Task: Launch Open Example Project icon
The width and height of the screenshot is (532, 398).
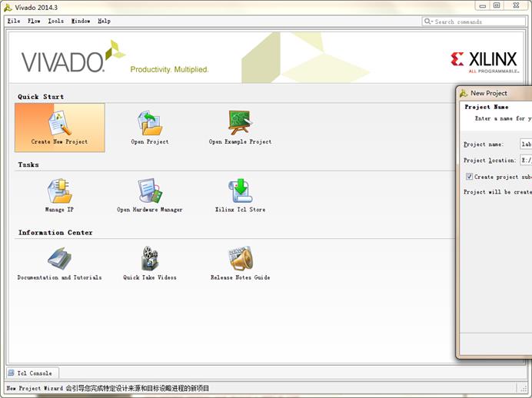Action: coord(240,122)
